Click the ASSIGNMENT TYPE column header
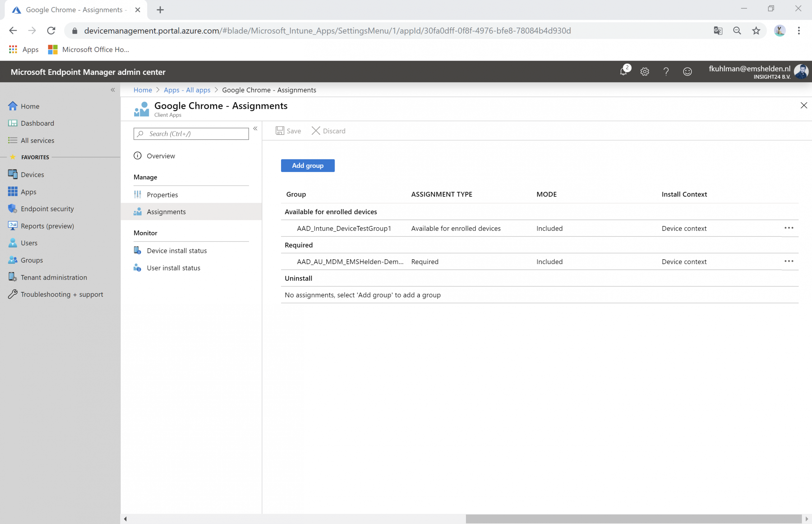812x524 pixels. [441, 194]
